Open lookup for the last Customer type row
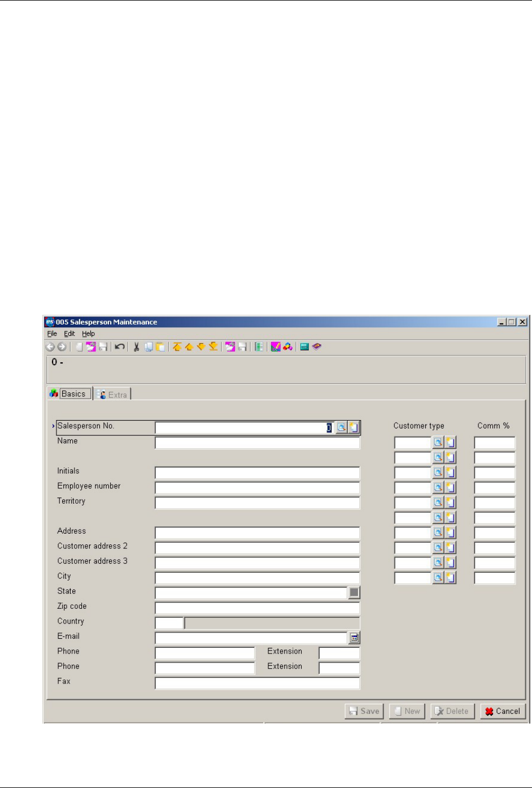 click(x=438, y=578)
